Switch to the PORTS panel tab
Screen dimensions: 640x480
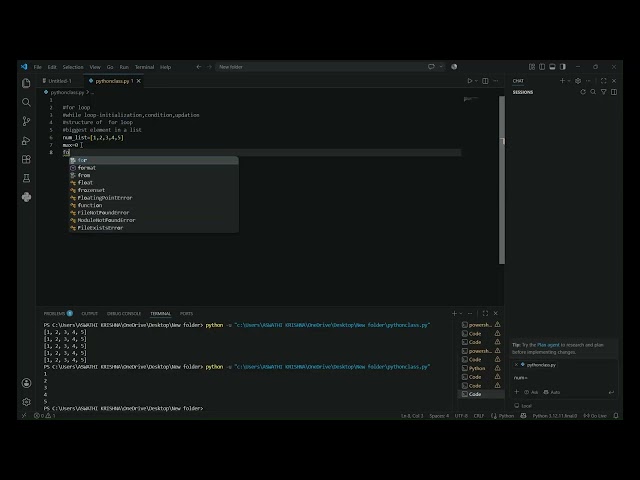[x=186, y=313]
